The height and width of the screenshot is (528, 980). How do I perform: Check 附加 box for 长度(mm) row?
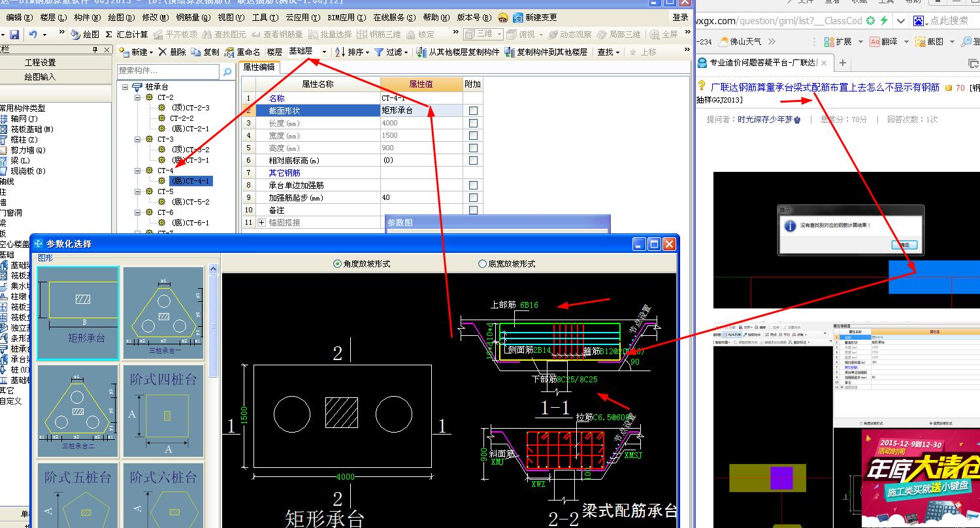coord(473,123)
